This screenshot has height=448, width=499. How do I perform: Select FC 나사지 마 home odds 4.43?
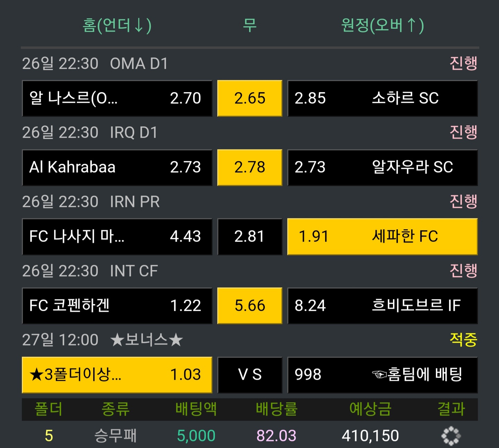117,237
